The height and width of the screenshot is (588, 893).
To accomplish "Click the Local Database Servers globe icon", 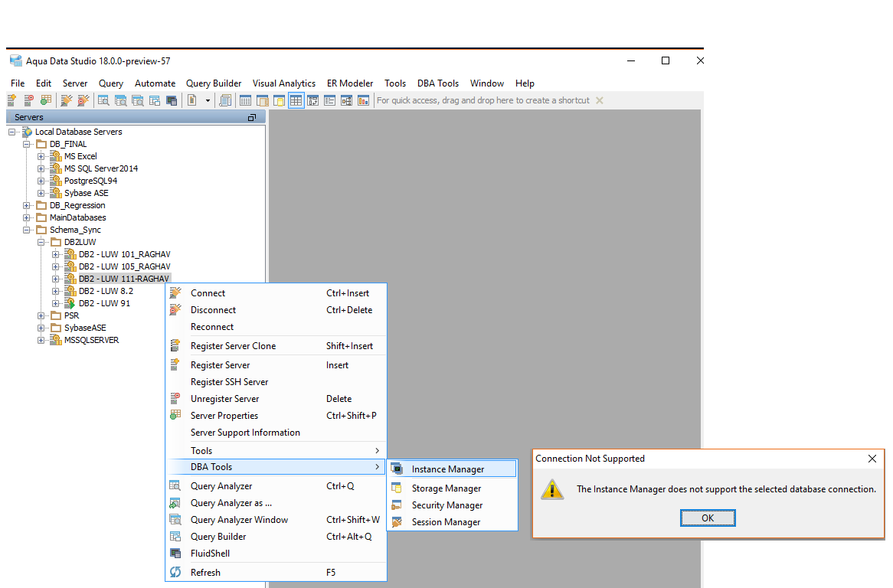I will (x=27, y=132).
